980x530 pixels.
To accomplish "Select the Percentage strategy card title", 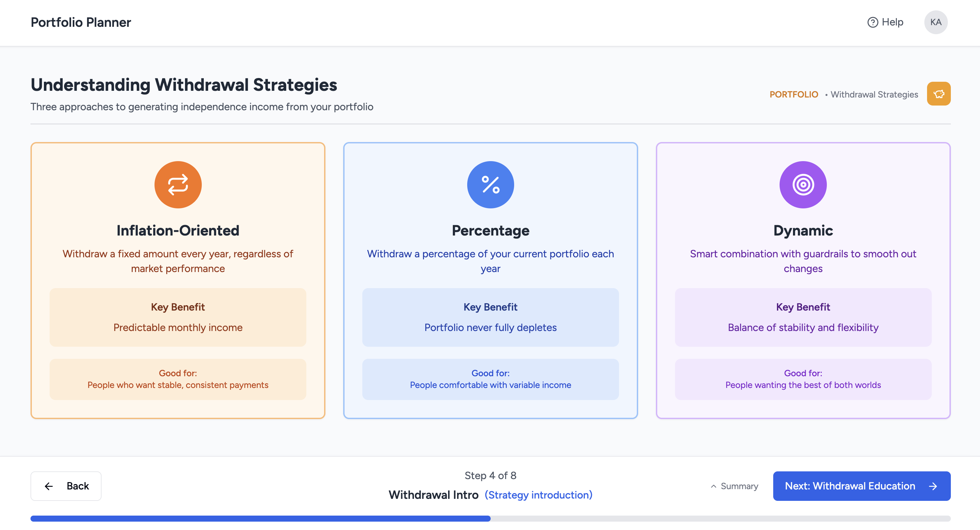I will 490,230.
